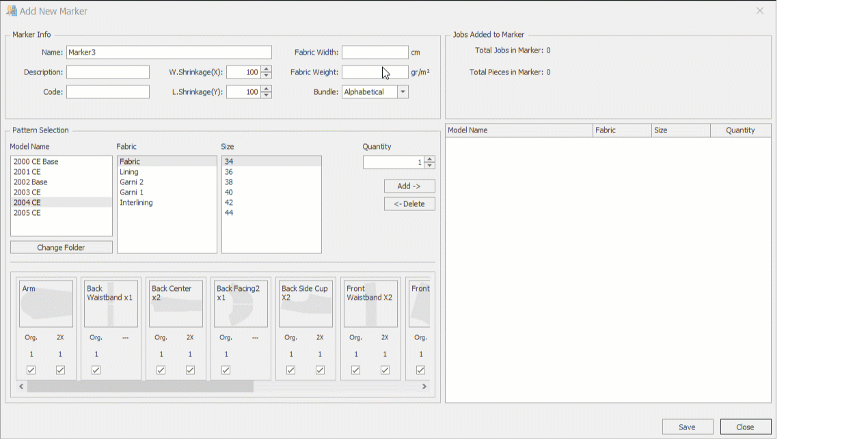868x439 pixels.
Task: Click the Fabric Width input field
Action: click(x=375, y=53)
